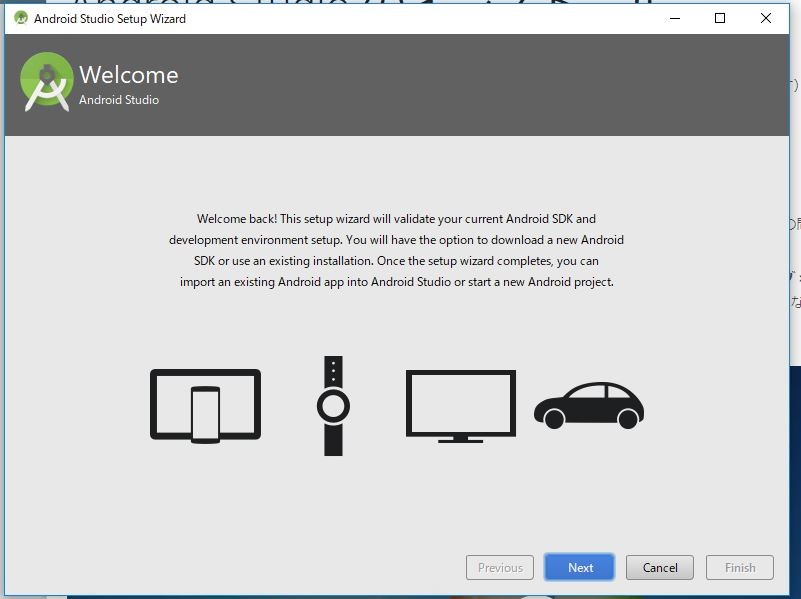The height and width of the screenshot is (599, 801).
Task: Click the line about importing an existing Android app
Action: [x=396, y=282]
